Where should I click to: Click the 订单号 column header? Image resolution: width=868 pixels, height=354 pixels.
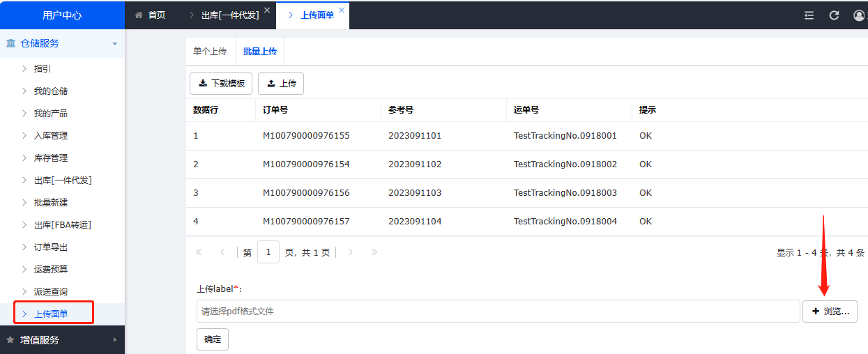[x=319, y=110]
